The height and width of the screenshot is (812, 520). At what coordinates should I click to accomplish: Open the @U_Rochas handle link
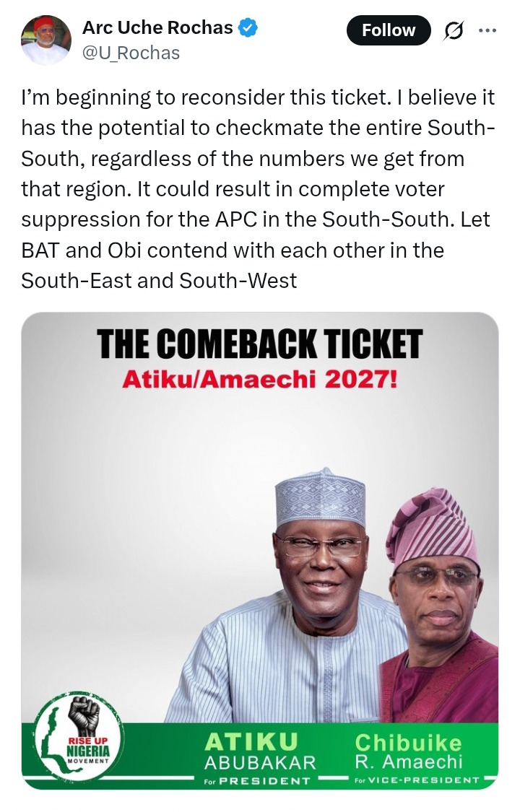[131, 53]
